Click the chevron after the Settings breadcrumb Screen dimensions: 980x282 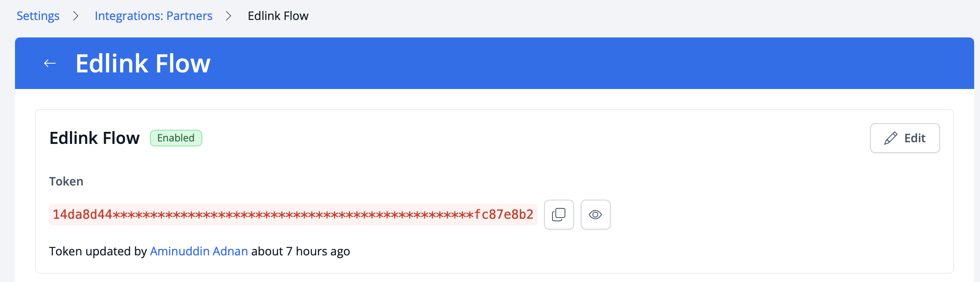click(x=76, y=16)
